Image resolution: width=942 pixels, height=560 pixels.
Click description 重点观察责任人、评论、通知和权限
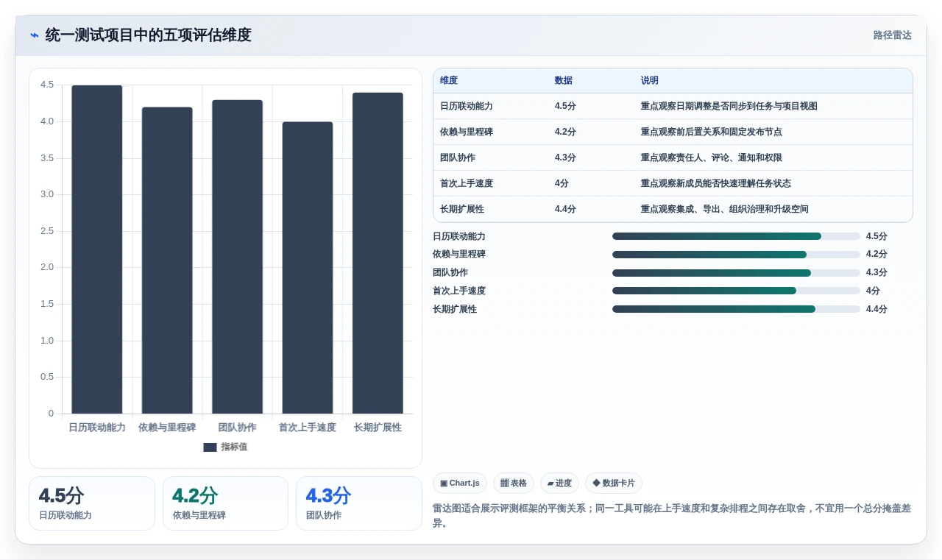[712, 158]
